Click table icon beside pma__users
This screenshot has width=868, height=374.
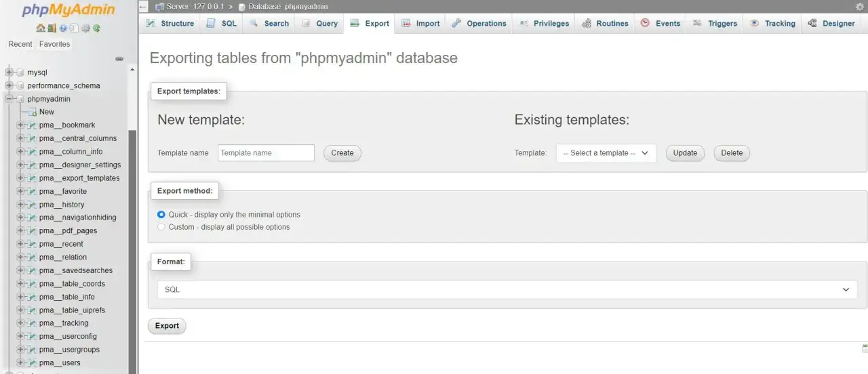[x=32, y=363]
